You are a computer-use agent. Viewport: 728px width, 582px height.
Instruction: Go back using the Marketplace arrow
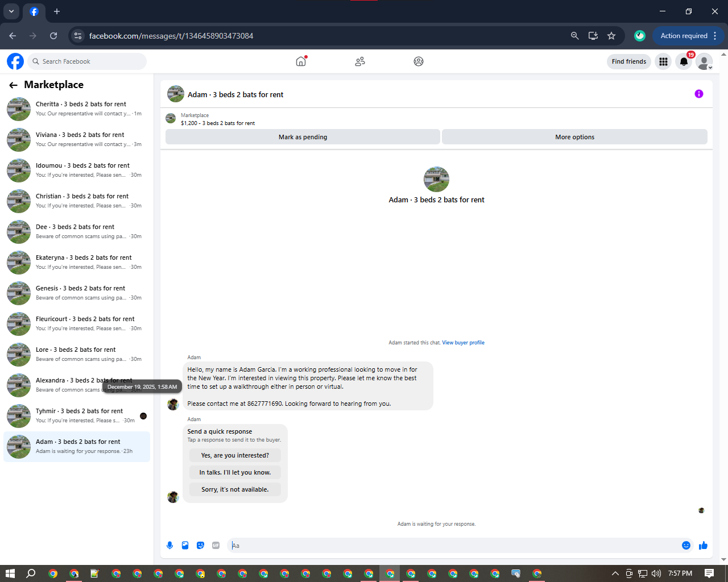13,85
